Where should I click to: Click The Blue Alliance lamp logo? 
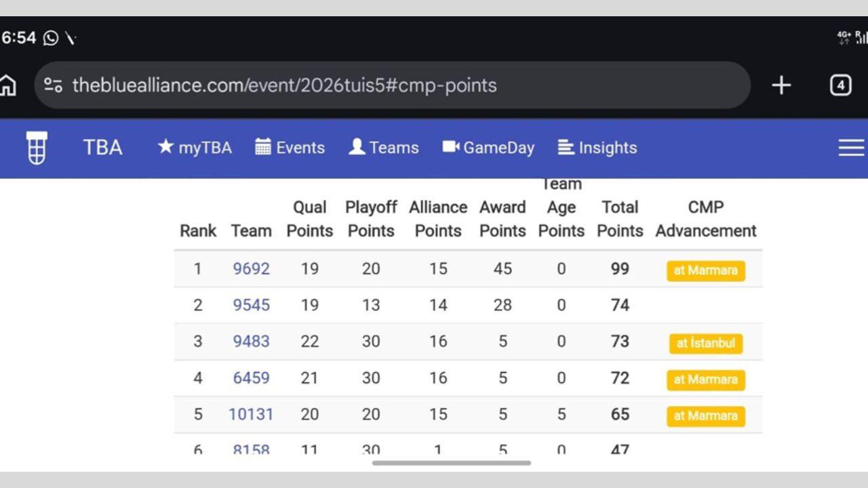[x=37, y=148]
